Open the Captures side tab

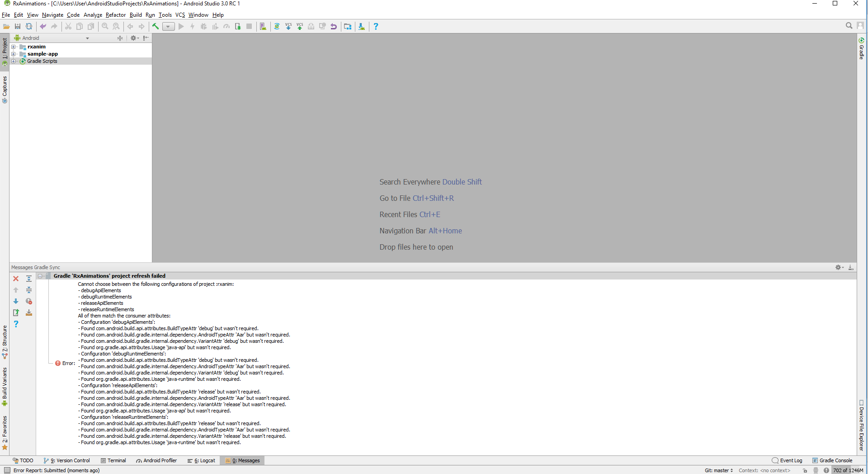coord(5,90)
